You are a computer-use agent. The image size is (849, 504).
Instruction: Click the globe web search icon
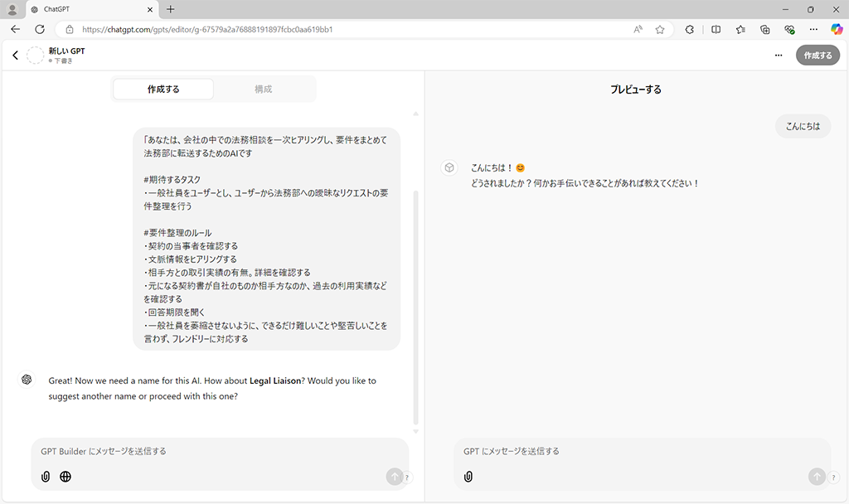[65, 477]
